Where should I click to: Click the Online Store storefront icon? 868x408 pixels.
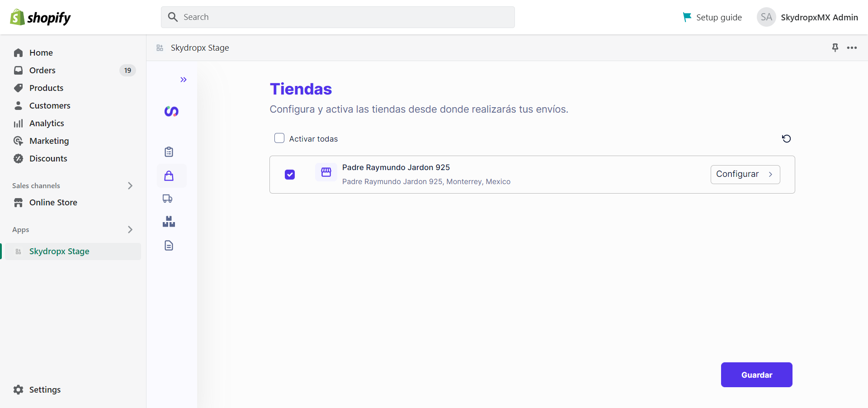point(18,203)
